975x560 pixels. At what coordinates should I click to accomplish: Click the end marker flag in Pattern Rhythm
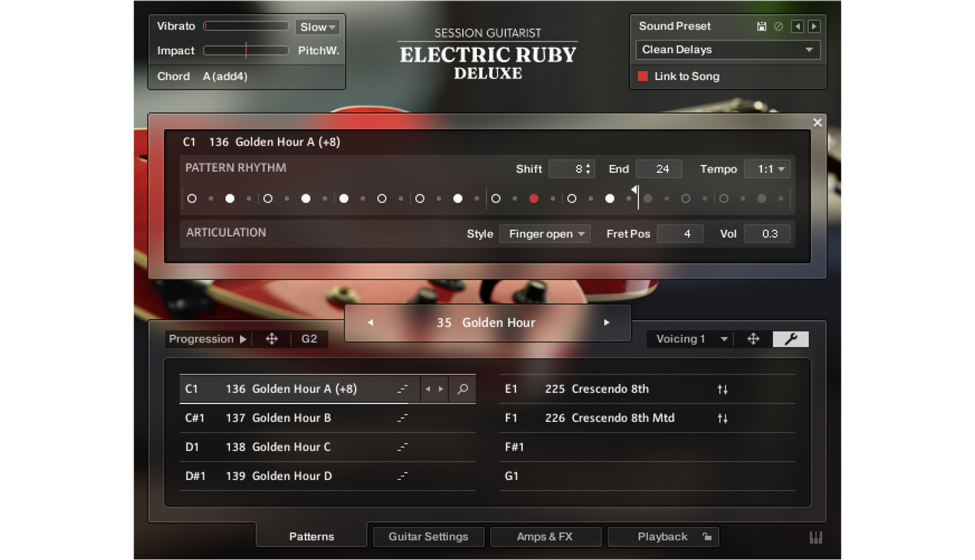tap(635, 189)
